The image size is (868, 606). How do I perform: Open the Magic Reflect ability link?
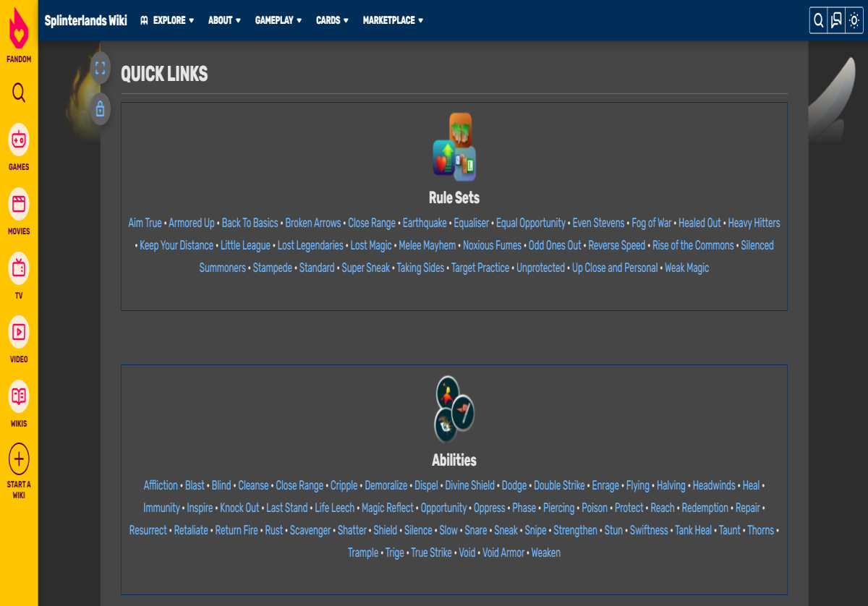click(388, 508)
